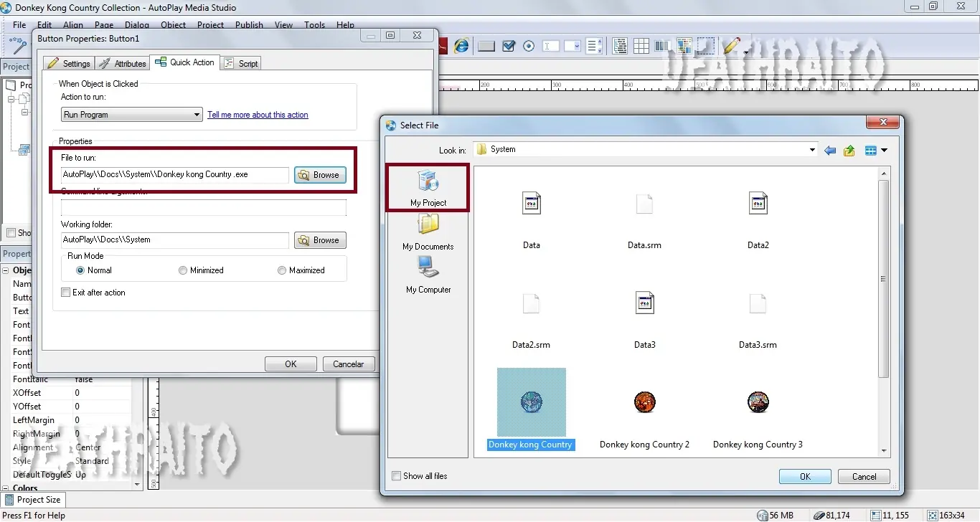Select the checkbox object toolbar icon
The height and width of the screenshot is (522, 980).
pos(509,46)
